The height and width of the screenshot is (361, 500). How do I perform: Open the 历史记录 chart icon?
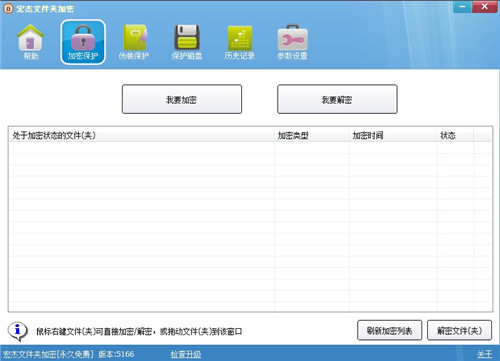tap(240, 42)
